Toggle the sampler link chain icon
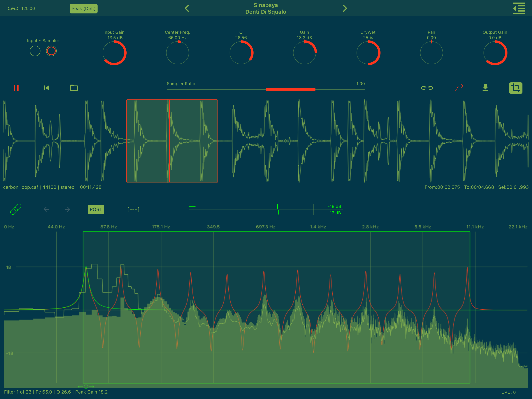 coord(427,88)
